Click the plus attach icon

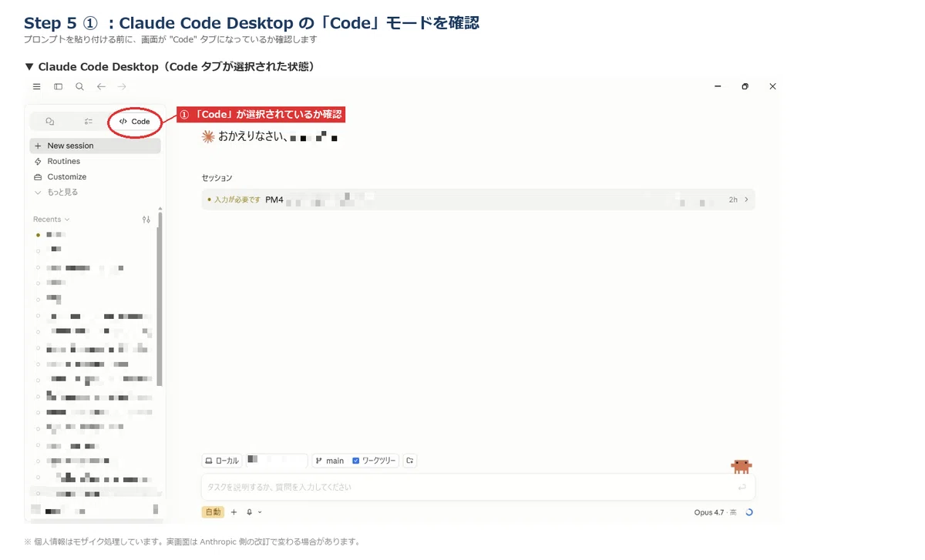234,512
